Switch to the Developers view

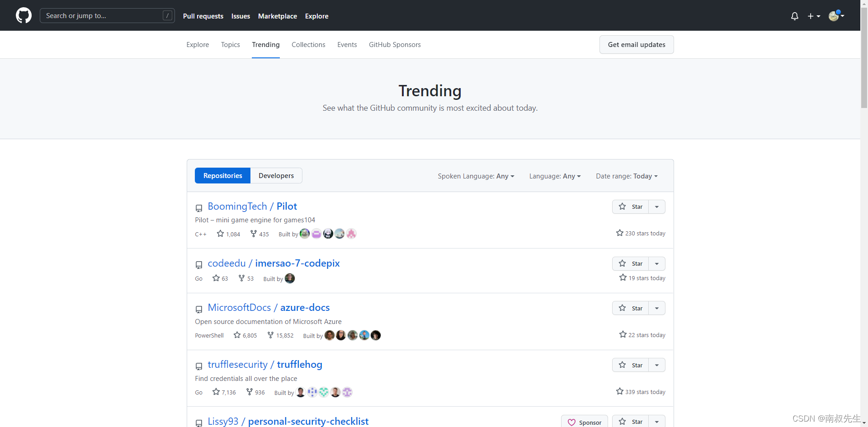tap(276, 176)
